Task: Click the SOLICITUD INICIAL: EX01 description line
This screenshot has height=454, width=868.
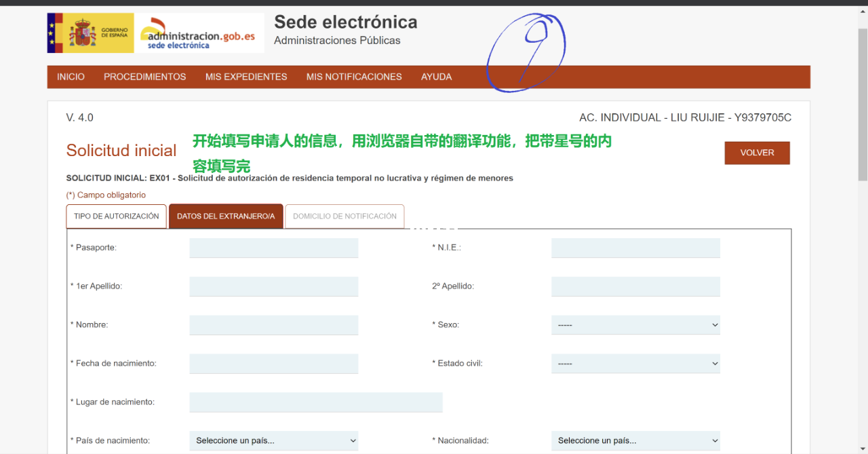Action: click(x=290, y=178)
